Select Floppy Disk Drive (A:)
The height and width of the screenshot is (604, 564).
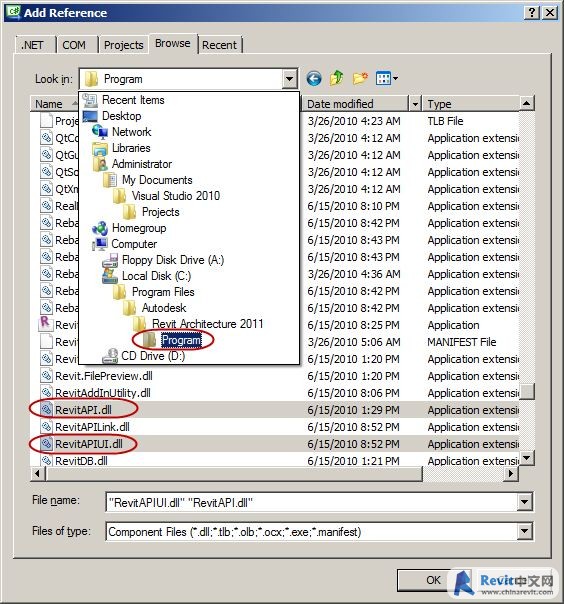tap(173, 260)
